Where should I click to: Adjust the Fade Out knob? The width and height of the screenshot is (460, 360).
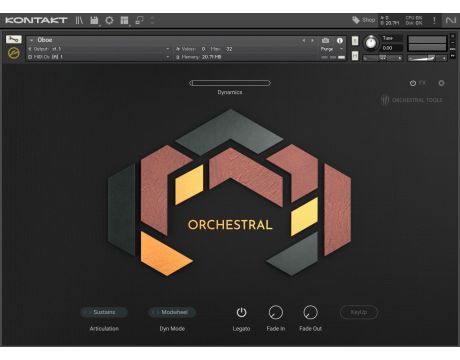[x=310, y=312]
